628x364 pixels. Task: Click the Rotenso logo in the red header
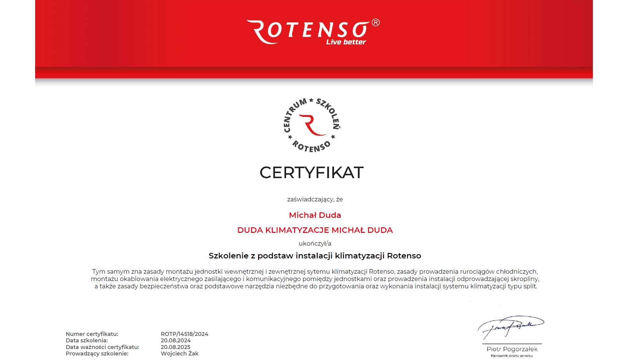pyautogui.click(x=313, y=32)
